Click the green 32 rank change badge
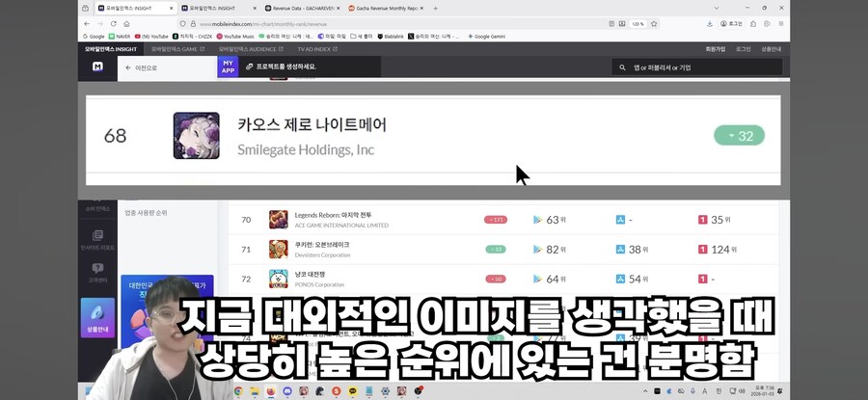 739,136
